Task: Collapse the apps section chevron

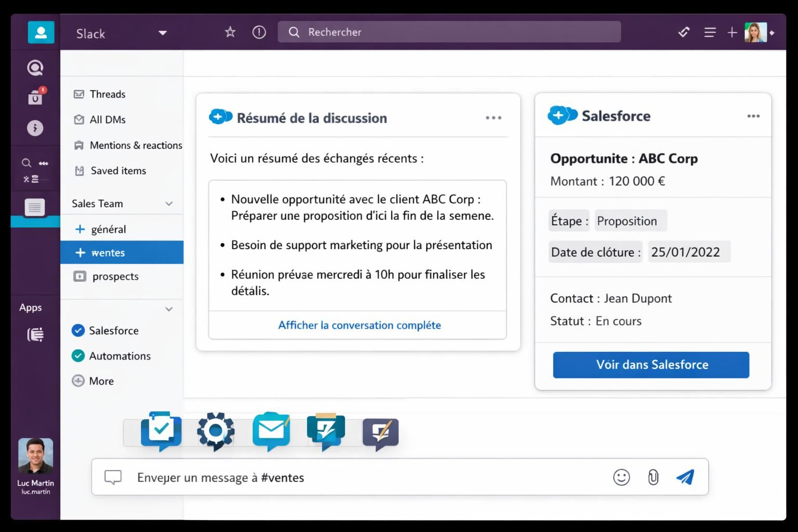Action: (169, 309)
